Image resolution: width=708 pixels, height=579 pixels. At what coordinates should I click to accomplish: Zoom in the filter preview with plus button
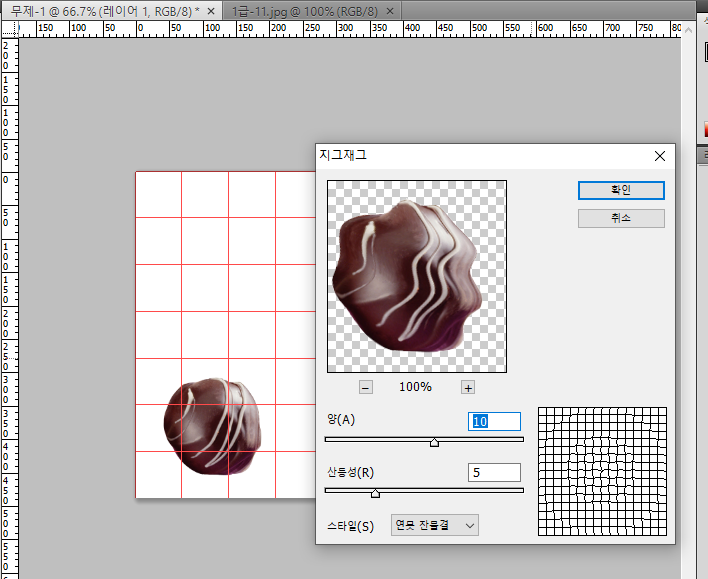click(x=467, y=387)
